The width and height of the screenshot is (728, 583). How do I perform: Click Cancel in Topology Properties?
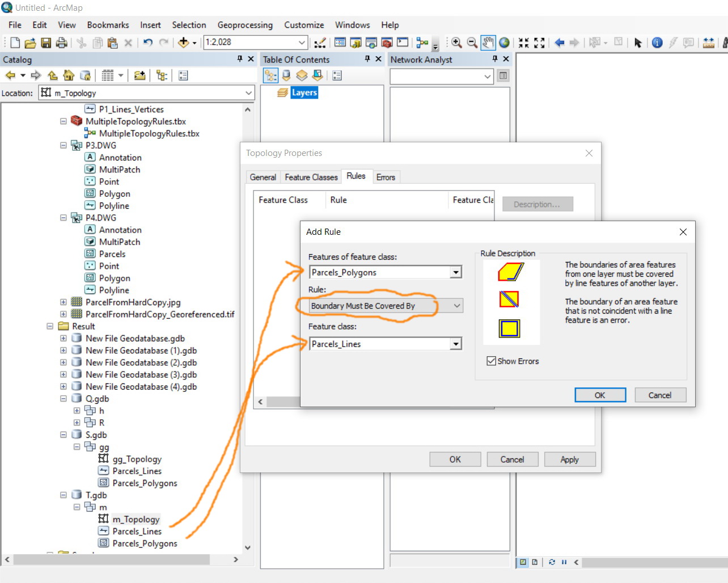click(512, 459)
